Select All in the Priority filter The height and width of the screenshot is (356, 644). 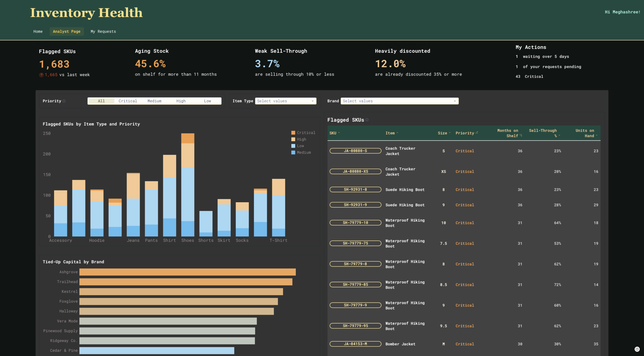pos(101,101)
